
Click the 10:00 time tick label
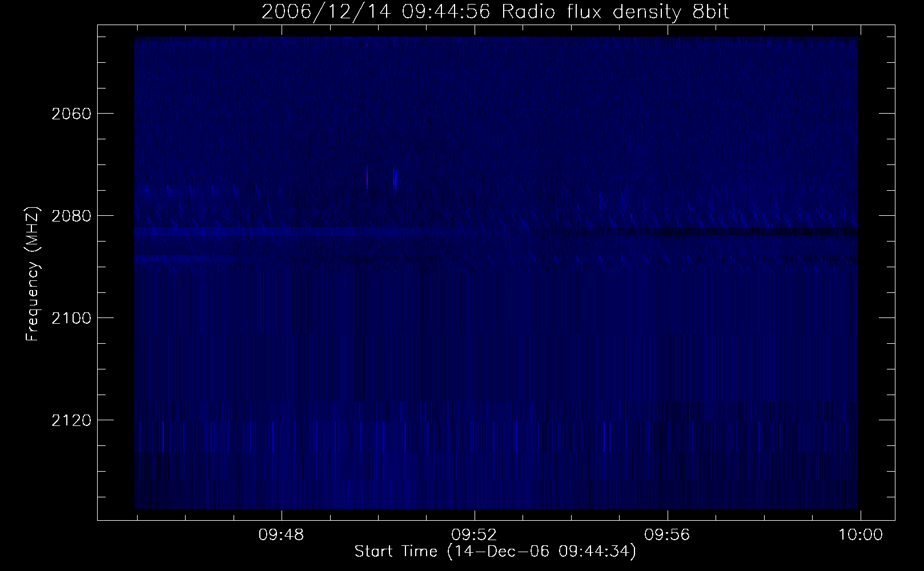860,535
